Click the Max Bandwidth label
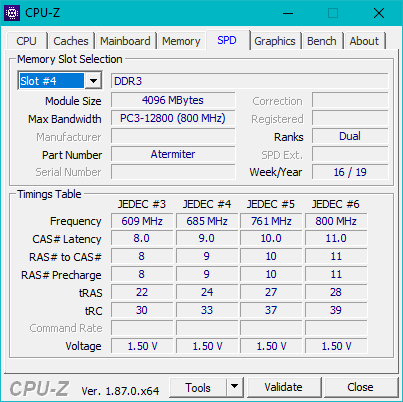This screenshot has height=402, width=403. [x=65, y=119]
